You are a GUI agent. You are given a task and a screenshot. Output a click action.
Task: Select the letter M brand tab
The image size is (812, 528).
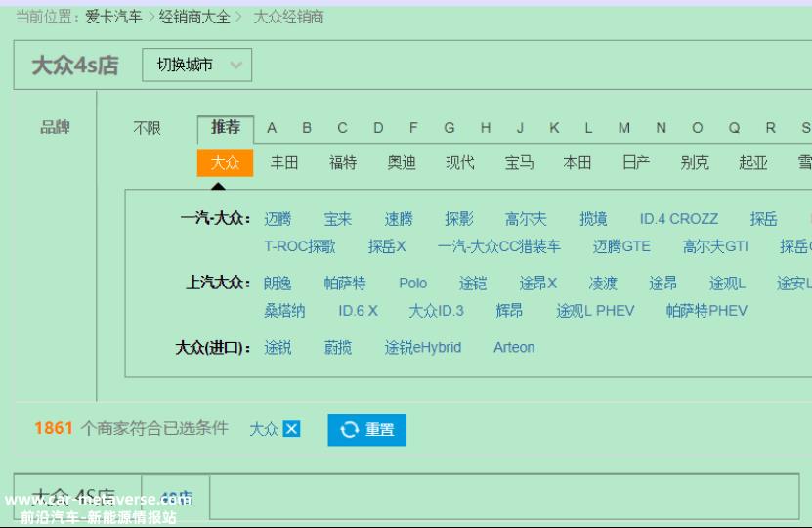[x=624, y=128]
